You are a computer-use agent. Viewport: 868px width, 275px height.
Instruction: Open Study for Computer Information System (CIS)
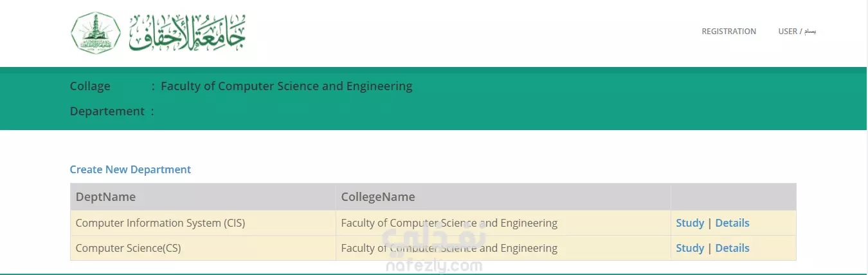690,223
